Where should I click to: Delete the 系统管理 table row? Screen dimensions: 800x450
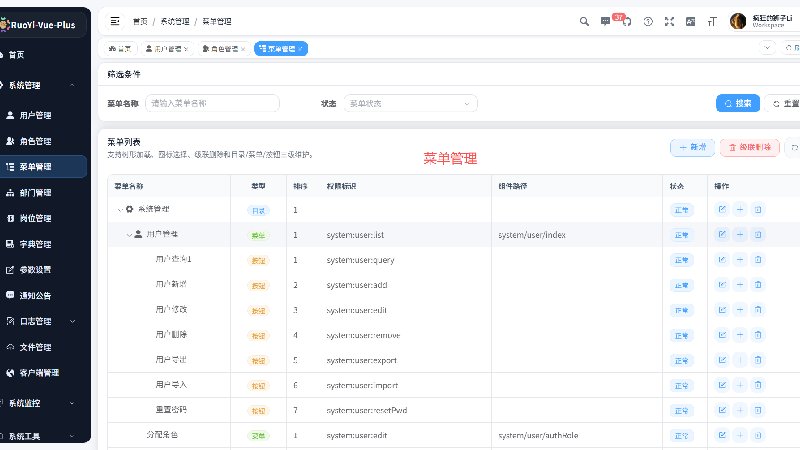point(758,209)
